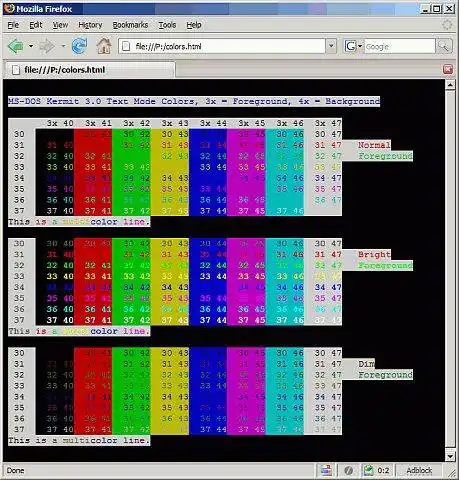The image size is (459, 480).
Task: Click the window resize grip corner
Action: pyautogui.click(x=452, y=473)
